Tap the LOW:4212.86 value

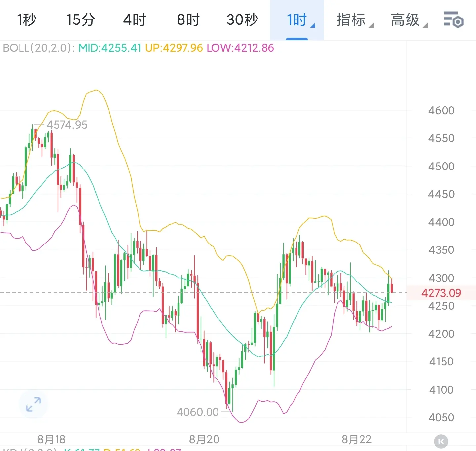[240, 48]
